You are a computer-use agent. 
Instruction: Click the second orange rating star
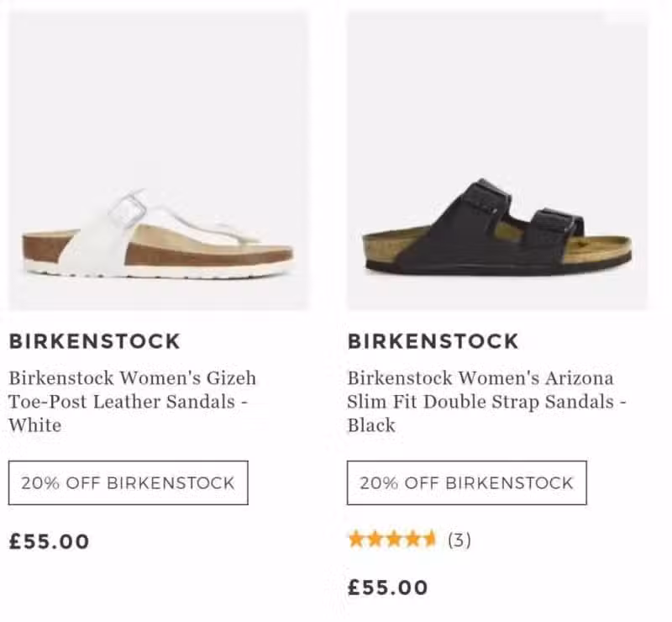375,540
